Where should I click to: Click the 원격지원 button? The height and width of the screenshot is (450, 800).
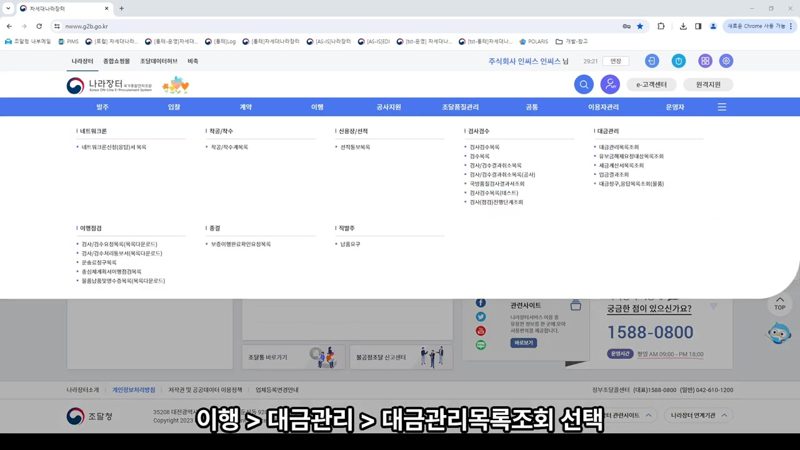[708, 85]
